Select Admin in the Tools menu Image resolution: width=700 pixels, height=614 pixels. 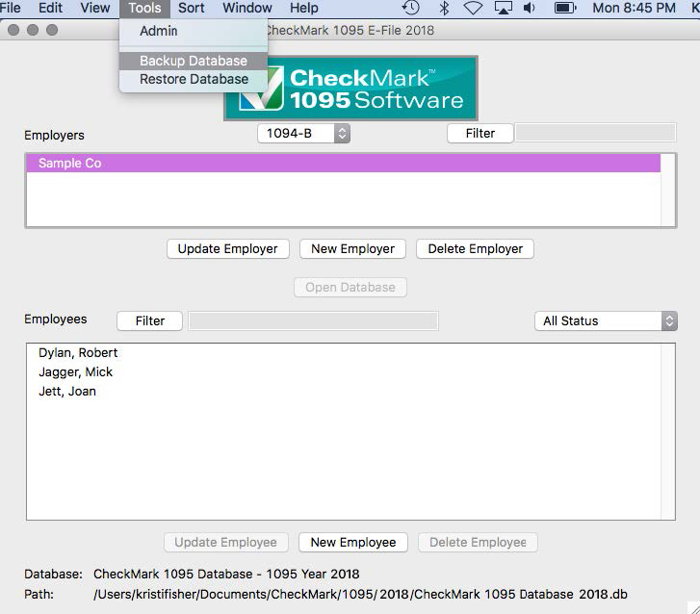click(159, 31)
